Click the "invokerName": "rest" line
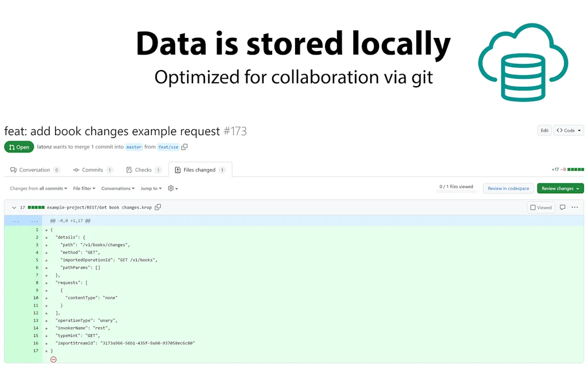 tap(83, 328)
